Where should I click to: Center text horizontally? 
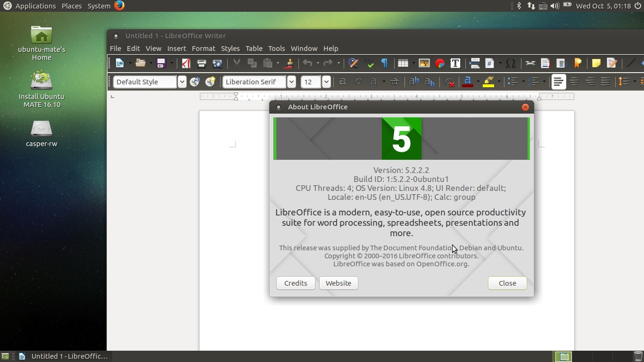(574, 82)
